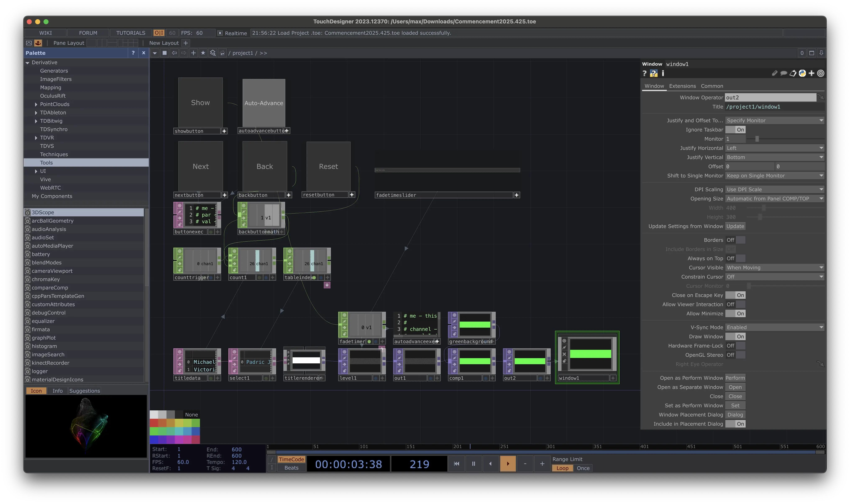Click the Perform button to open window
Viewport: 850px width, 504px height.
735,378
